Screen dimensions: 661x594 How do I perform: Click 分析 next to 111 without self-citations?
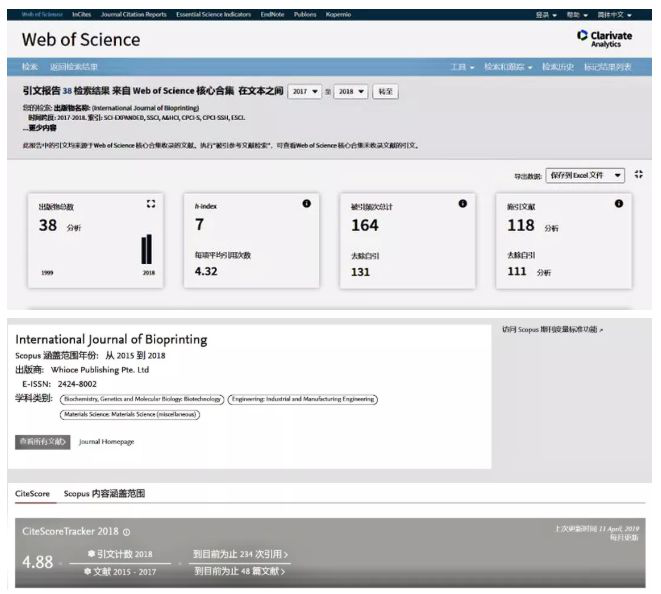(544, 273)
